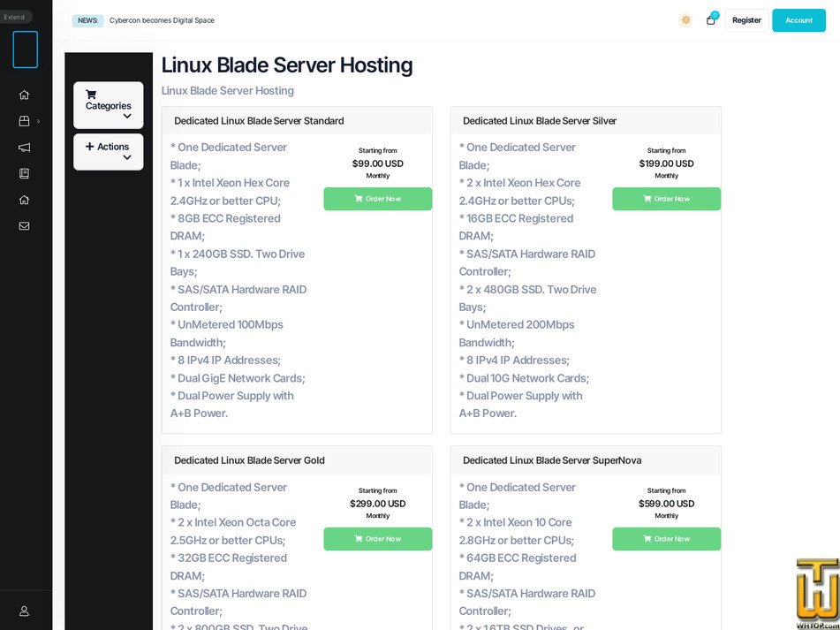Click the cart icon on the Categories button
The width and height of the screenshot is (840, 630).
[x=91, y=95]
